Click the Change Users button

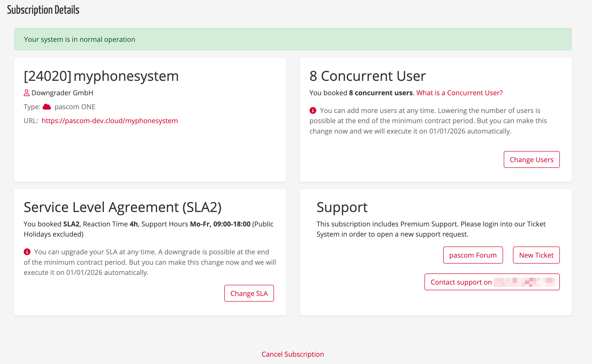[x=531, y=159]
